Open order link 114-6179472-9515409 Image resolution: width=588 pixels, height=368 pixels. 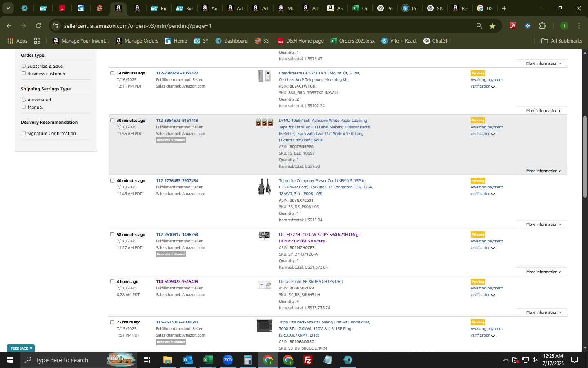click(177, 282)
